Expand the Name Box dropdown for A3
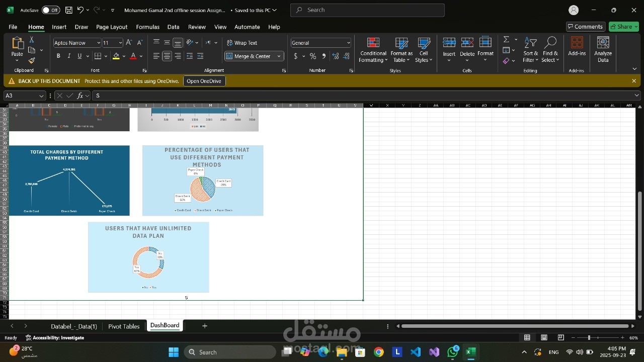This screenshot has width=644, height=362. (41, 96)
